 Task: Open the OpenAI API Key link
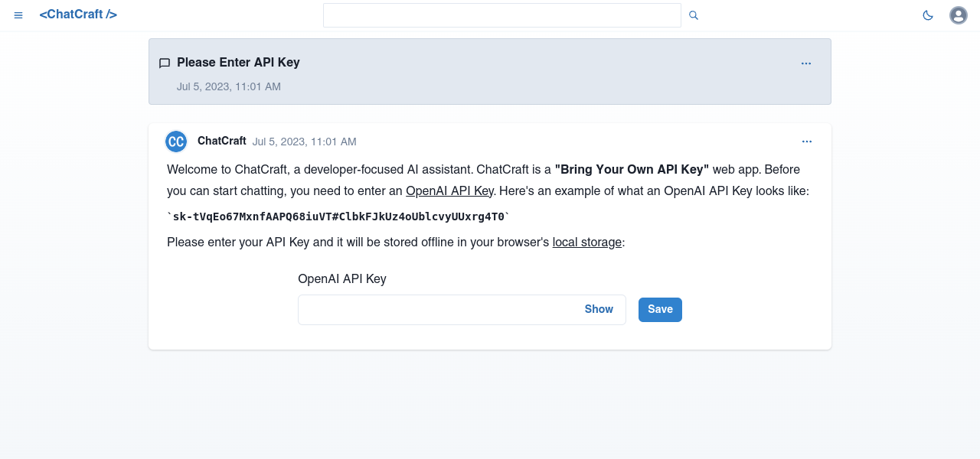click(x=449, y=191)
